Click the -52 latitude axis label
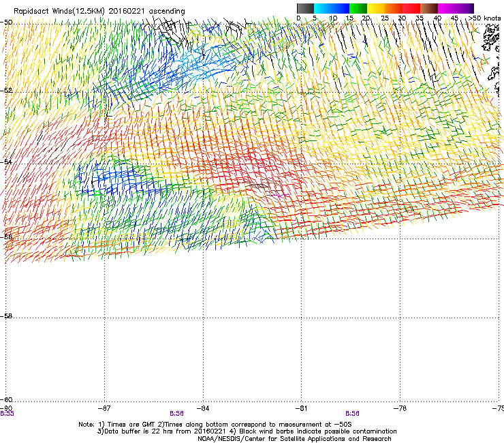Viewport: 504px width, 443px height. point(6,91)
